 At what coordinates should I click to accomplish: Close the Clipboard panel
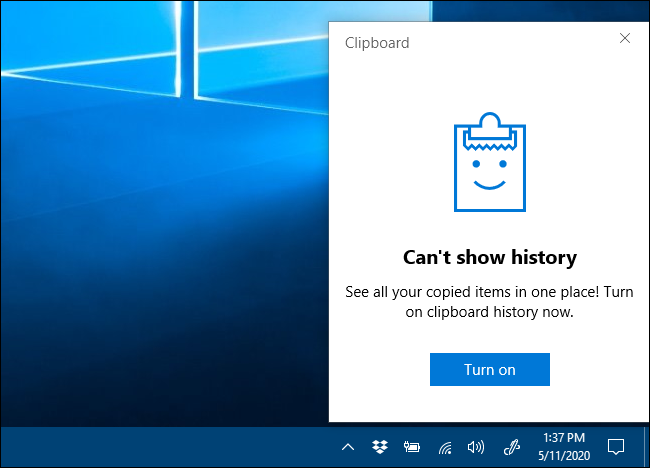click(x=625, y=38)
